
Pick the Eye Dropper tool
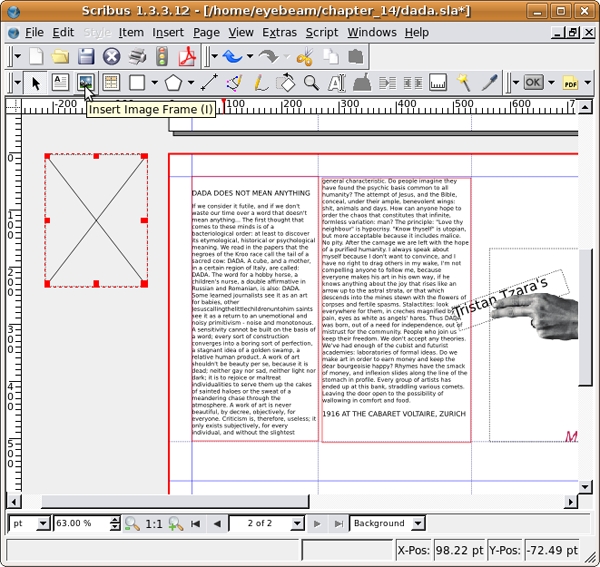pyautogui.click(x=490, y=83)
